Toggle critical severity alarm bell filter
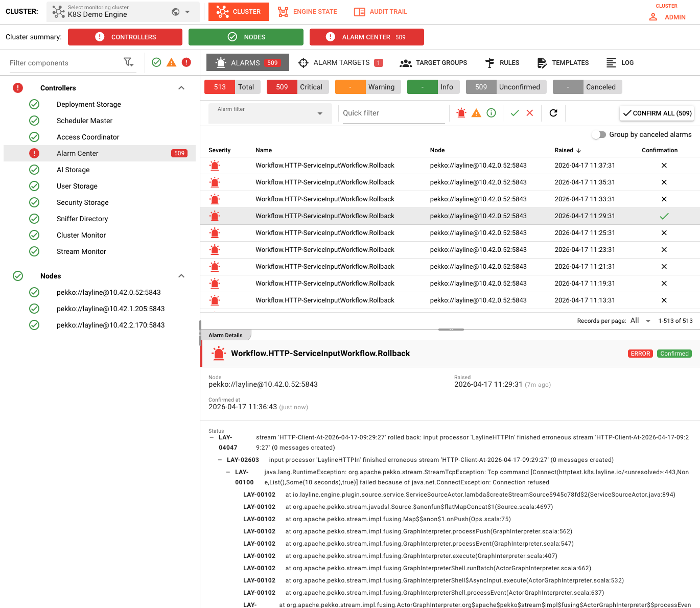 [461, 113]
